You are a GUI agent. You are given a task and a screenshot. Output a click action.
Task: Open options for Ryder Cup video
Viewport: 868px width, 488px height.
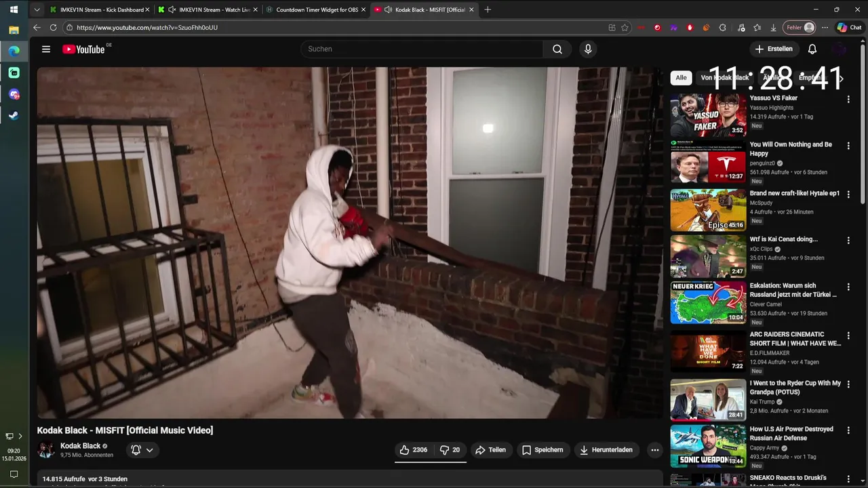(x=848, y=384)
